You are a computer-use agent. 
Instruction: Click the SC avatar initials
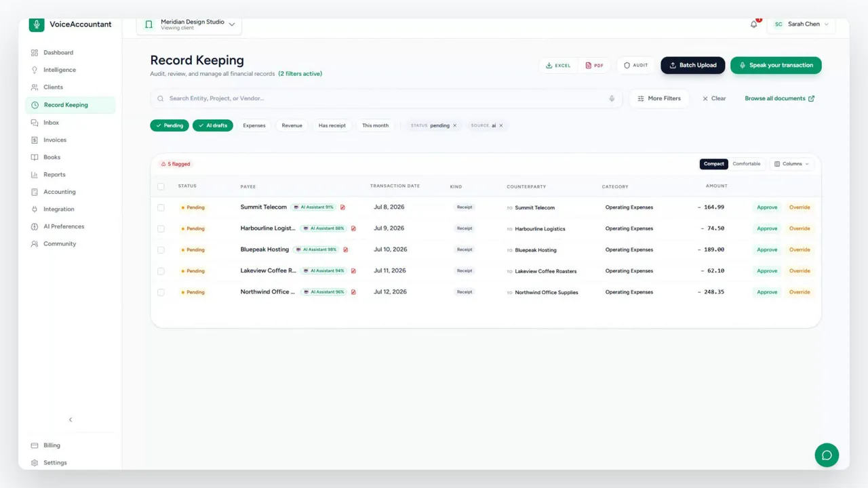778,24
